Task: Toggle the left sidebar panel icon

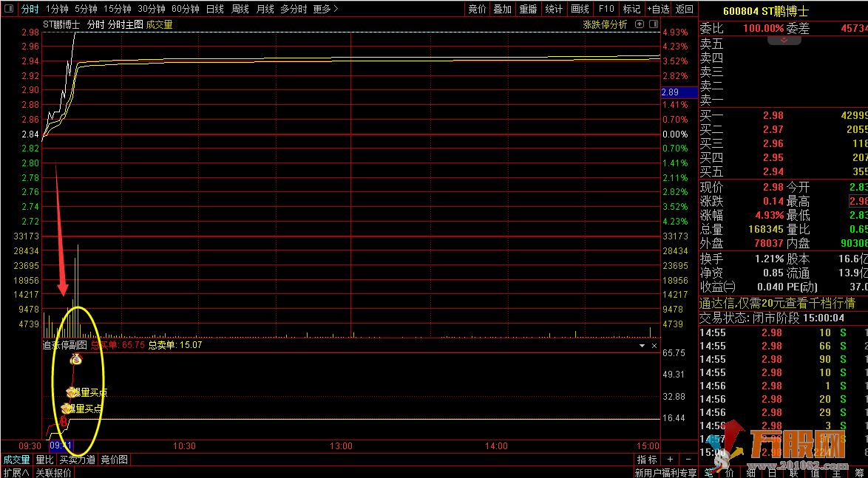Action: tap(8, 9)
